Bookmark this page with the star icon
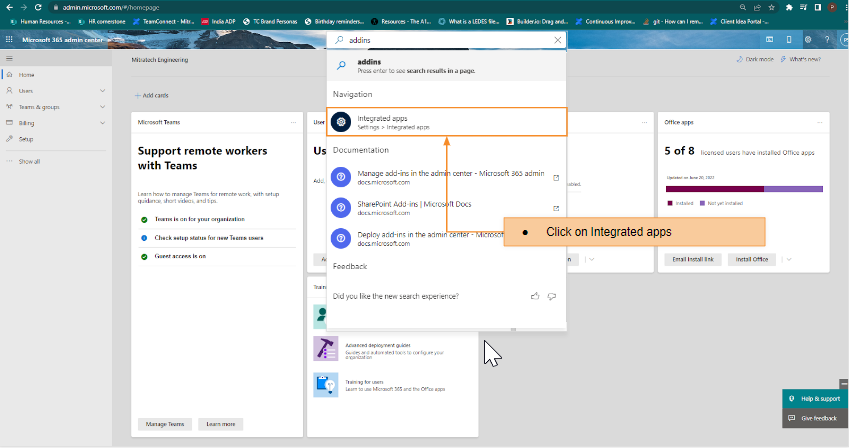The image size is (849, 448). (x=772, y=8)
